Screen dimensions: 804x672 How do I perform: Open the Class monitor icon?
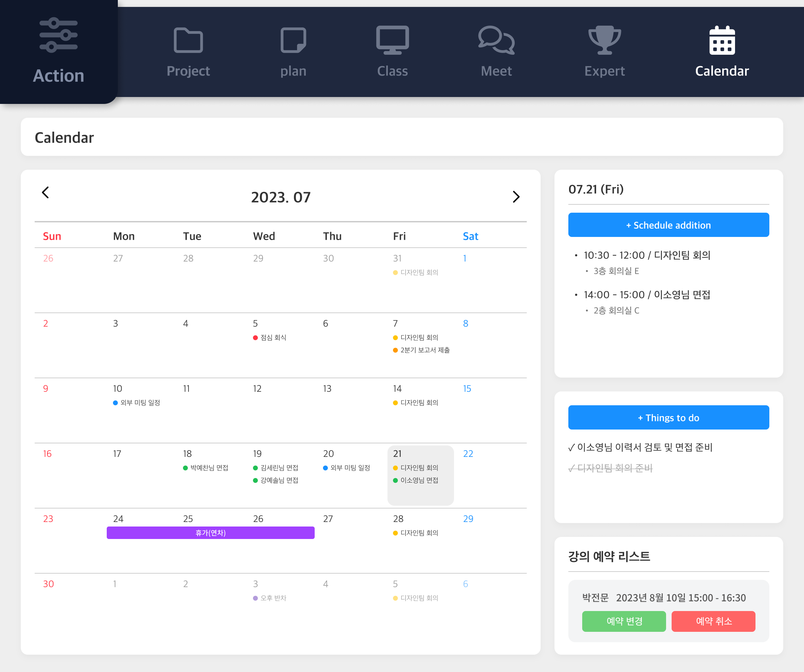pyautogui.click(x=392, y=40)
